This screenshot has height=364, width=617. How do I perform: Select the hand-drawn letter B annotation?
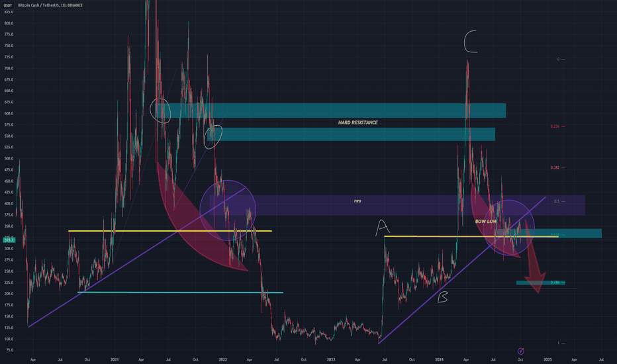pyautogui.click(x=443, y=297)
